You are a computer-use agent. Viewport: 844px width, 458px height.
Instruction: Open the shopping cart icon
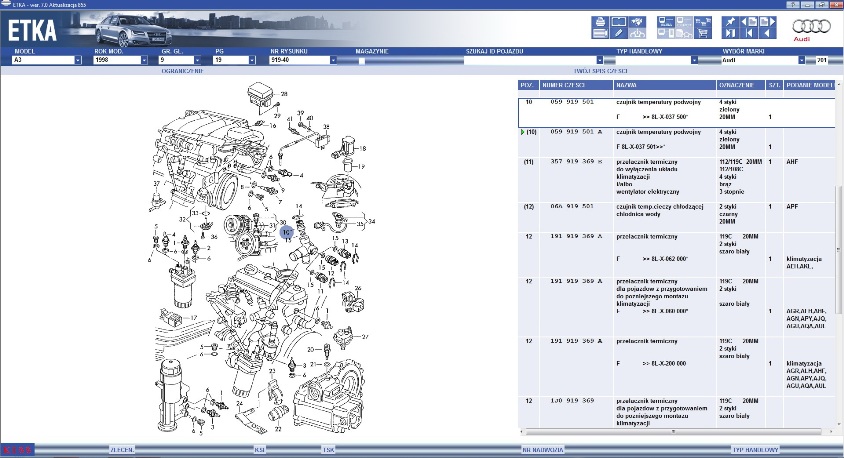coord(702,33)
